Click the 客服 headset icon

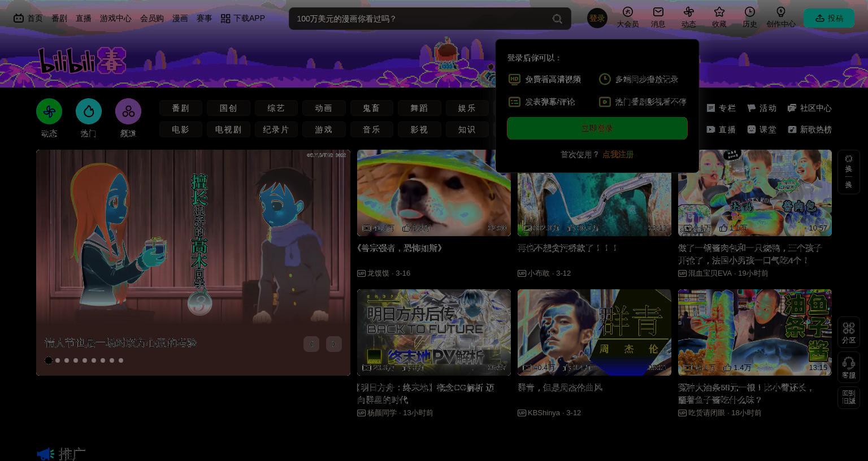tap(849, 367)
